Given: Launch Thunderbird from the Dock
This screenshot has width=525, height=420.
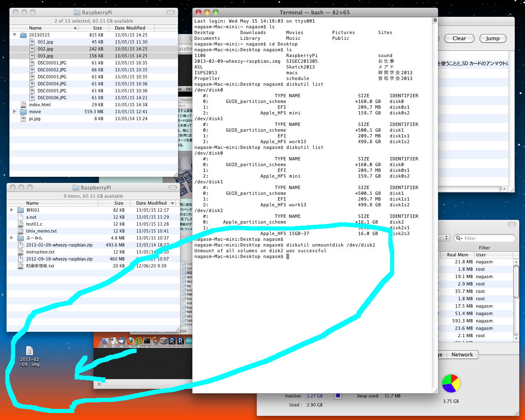Looking at the screenshot, I should [x=122, y=341].
